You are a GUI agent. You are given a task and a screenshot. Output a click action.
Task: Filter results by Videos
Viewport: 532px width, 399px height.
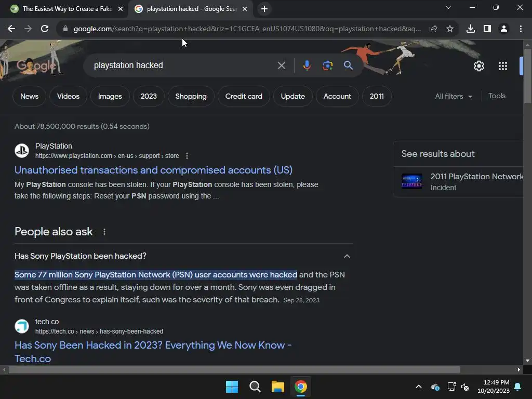tap(68, 96)
